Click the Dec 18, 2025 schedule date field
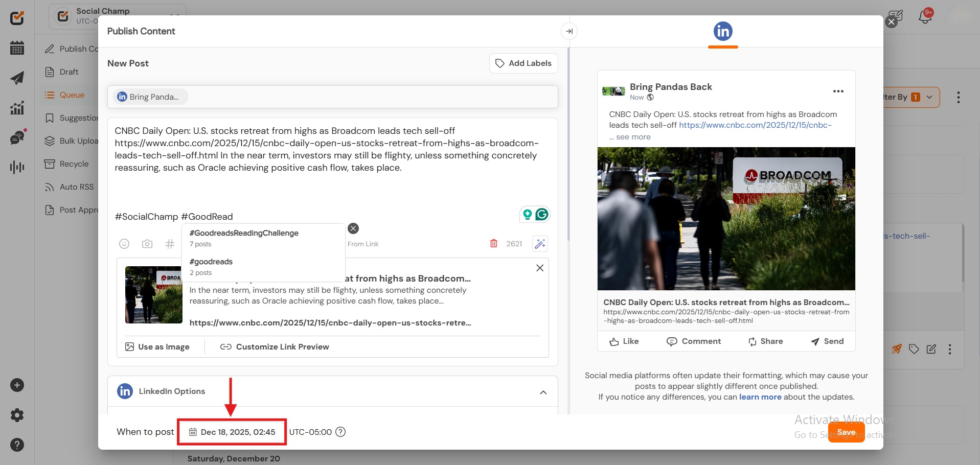980x465 pixels. 232,432
